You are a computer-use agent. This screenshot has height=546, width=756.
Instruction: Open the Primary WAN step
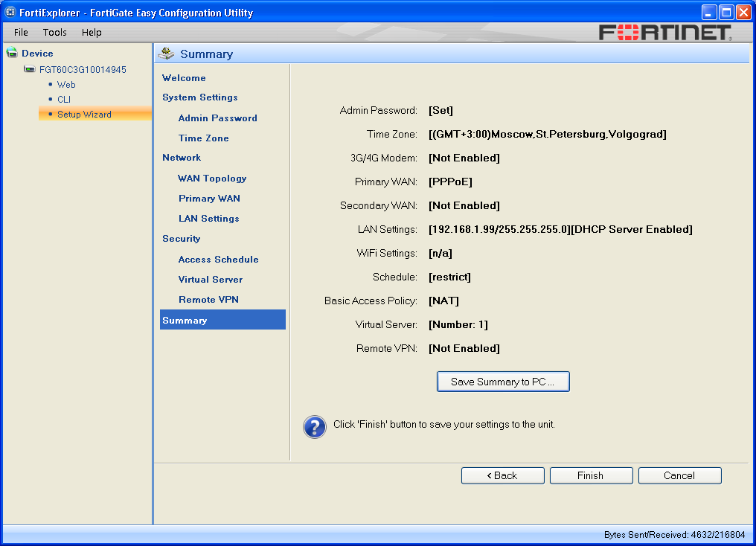pos(209,199)
